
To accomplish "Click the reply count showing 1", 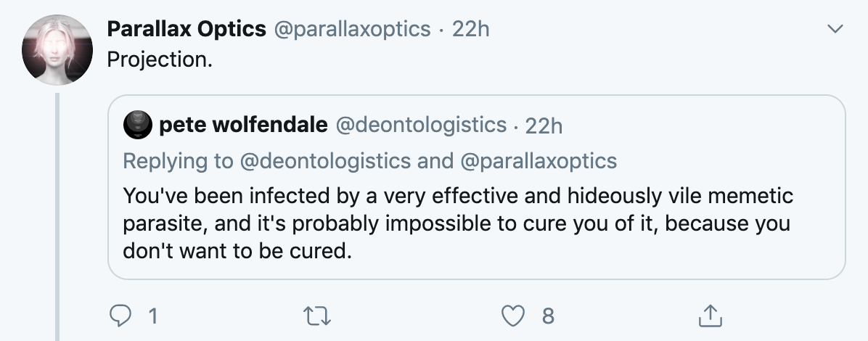I will tap(152, 316).
